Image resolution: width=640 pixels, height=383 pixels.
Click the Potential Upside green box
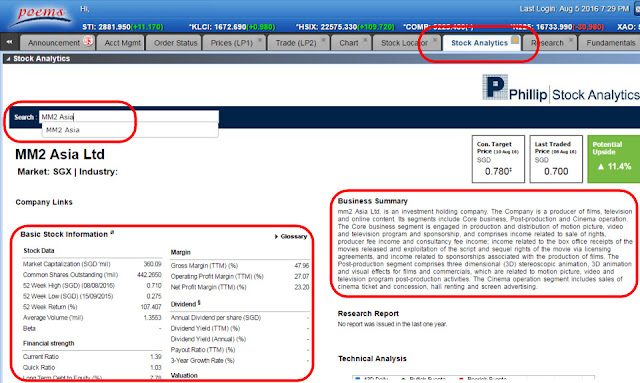click(614, 159)
